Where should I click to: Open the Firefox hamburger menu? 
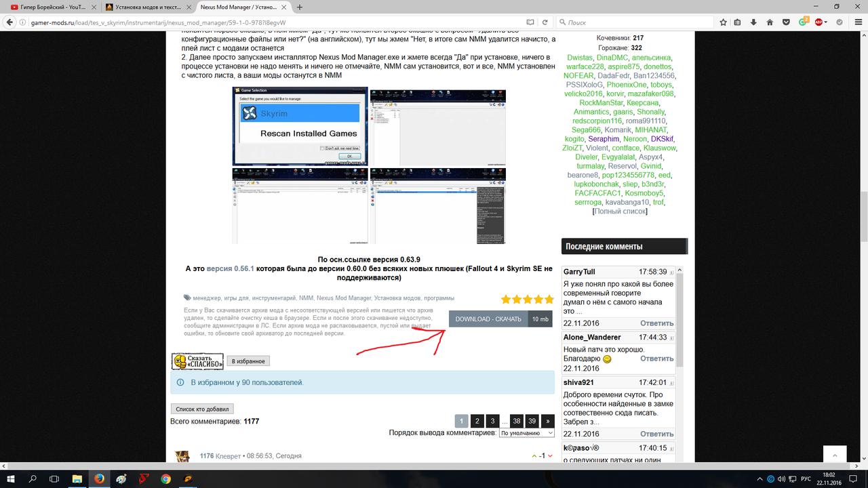[857, 22]
